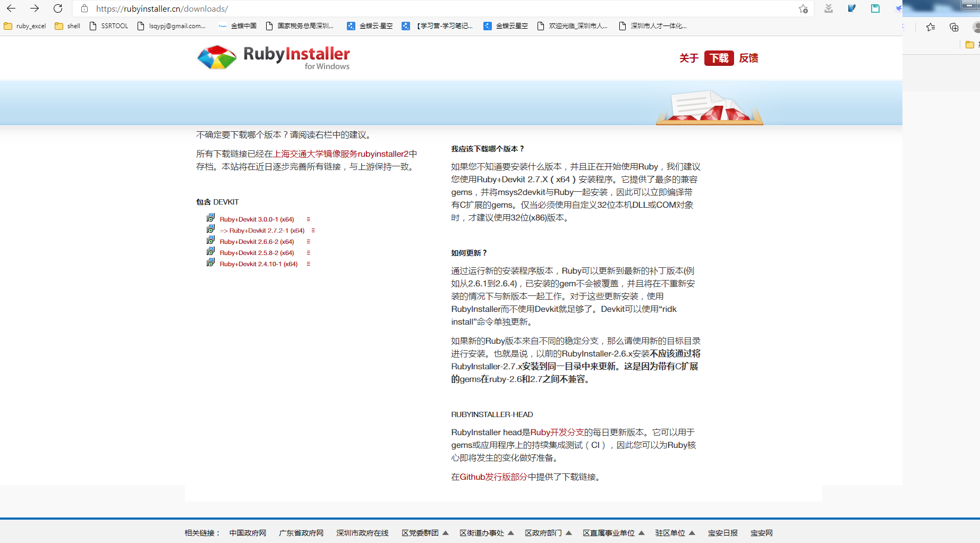980x543 pixels.
Task: Add page to favorites with star-plus icon
Action: click(x=803, y=9)
